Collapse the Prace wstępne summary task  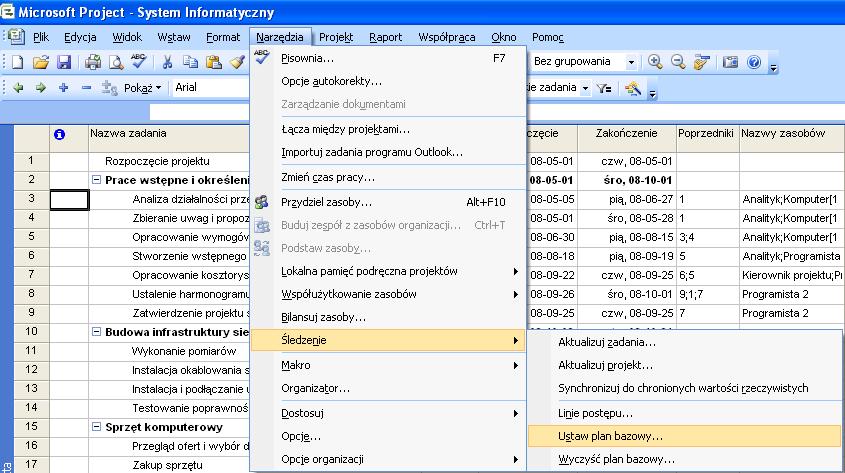(x=96, y=180)
